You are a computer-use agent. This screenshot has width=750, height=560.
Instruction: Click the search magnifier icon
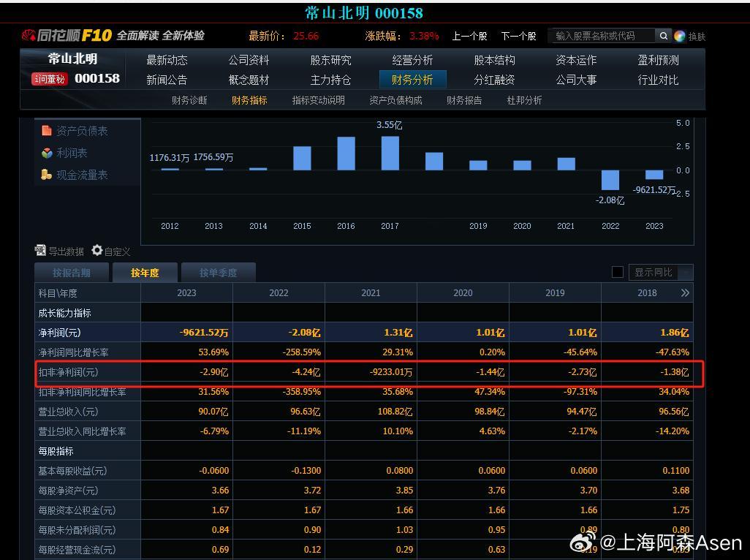664,36
